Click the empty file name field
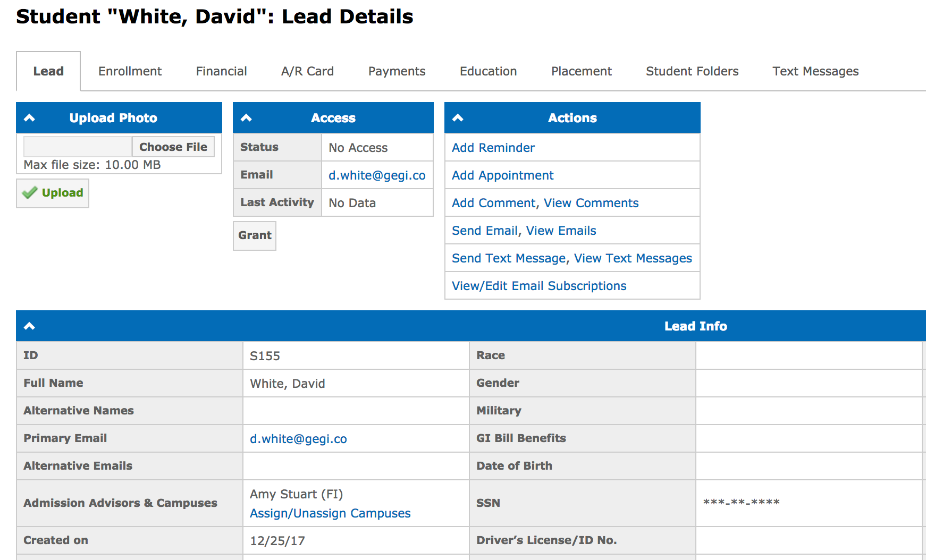The image size is (926, 560). pyautogui.click(x=78, y=147)
